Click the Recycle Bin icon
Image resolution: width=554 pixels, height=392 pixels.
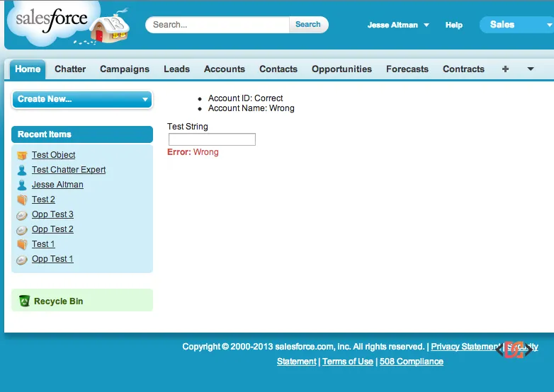[x=25, y=301]
